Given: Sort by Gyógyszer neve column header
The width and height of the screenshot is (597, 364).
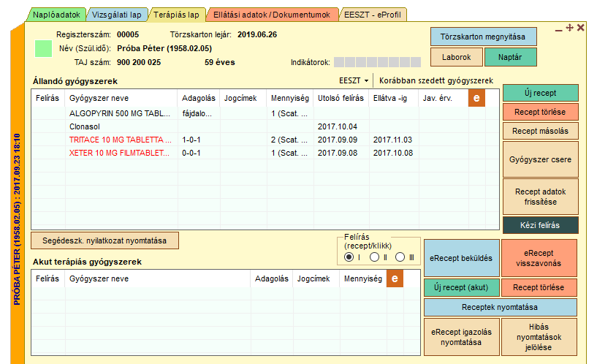Looking at the screenshot, I should 98,97.
